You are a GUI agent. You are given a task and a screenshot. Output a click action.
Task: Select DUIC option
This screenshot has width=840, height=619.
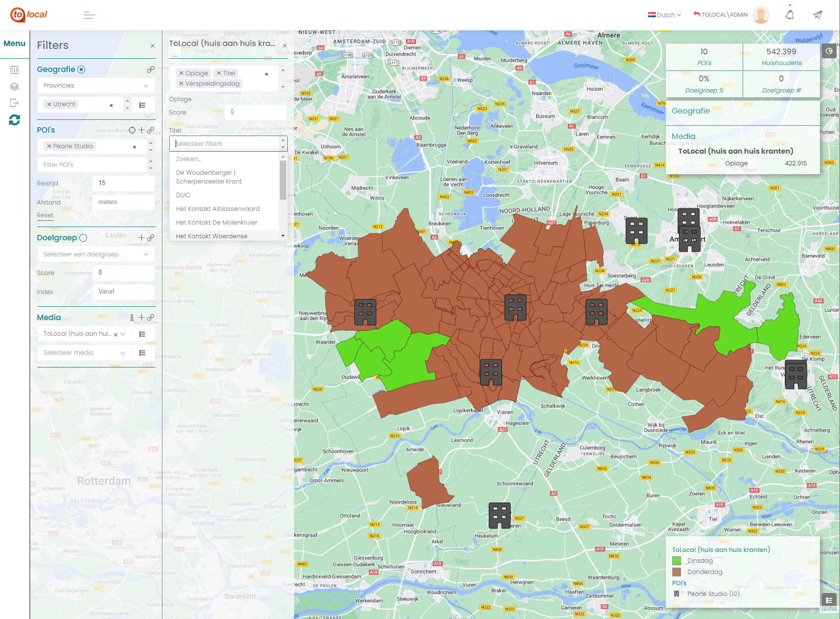(225, 195)
